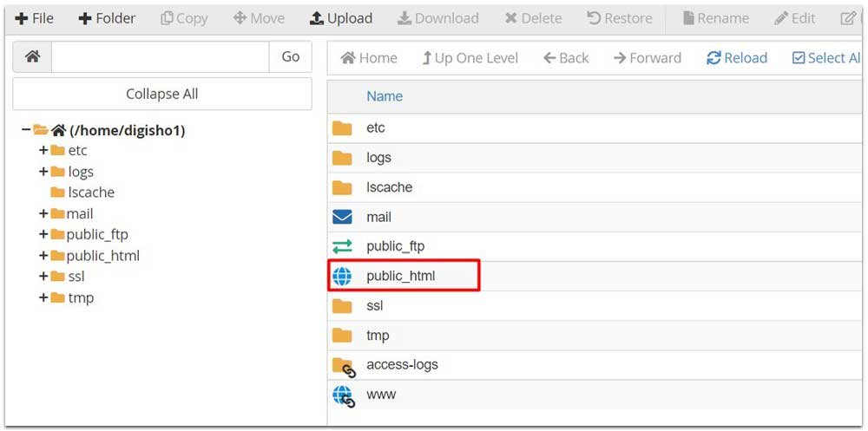Select the public_html row name in list
The image size is (868, 431).
[401, 276]
